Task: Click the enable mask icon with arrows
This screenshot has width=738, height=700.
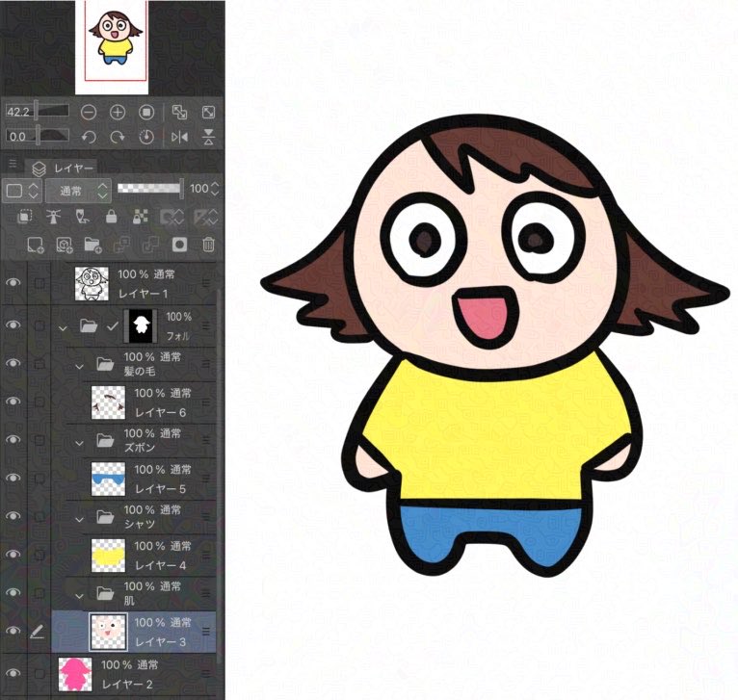Action: pos(171,217)
